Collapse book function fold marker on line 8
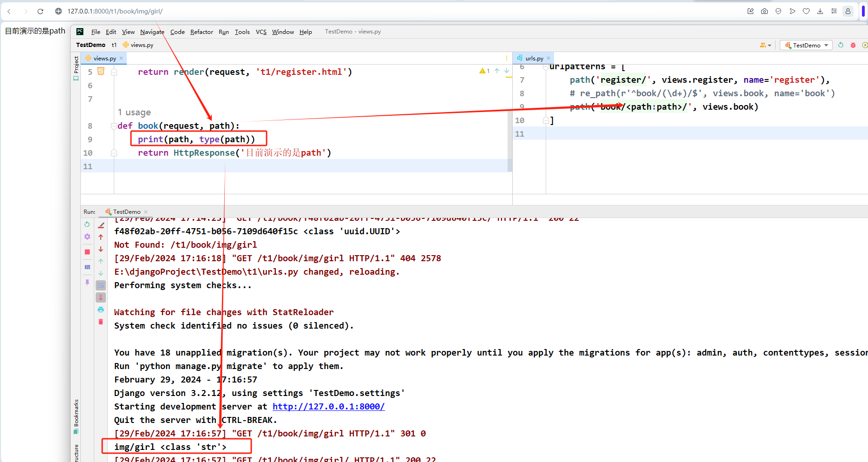Image resolution: width=868 pixels, height=462 pixels. click(x=114, y=126)
